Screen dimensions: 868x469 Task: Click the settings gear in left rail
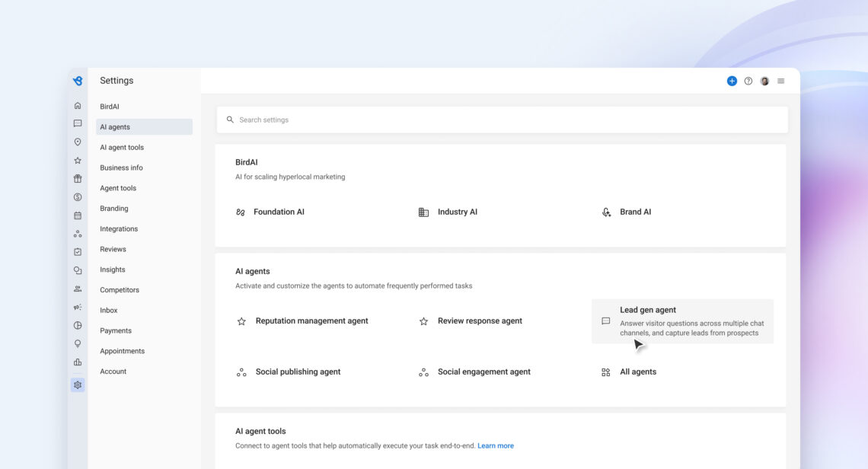click(x=78, y=385)
